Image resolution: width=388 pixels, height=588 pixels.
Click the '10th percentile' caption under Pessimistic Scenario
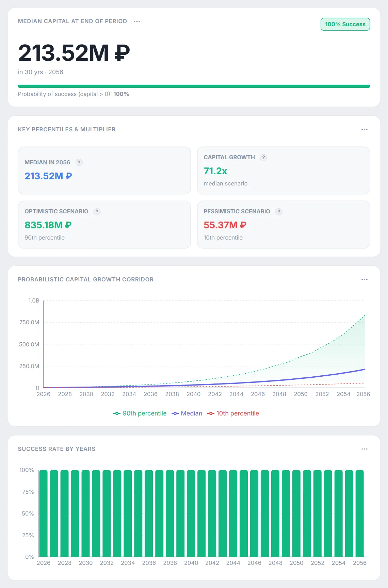click(x=223, y=238)
